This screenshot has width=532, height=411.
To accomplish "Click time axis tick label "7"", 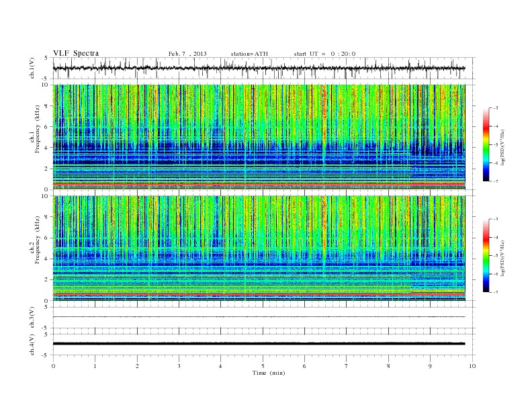I will coord(347,366).
